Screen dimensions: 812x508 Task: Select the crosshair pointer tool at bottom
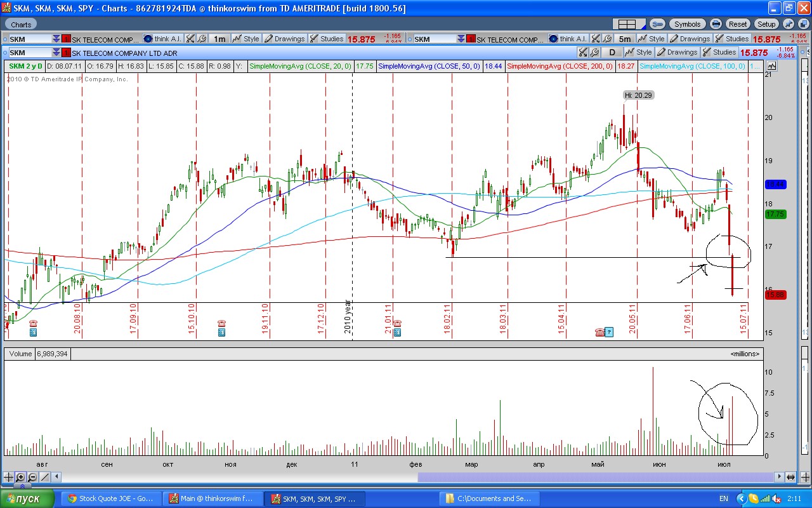[8, 477]
